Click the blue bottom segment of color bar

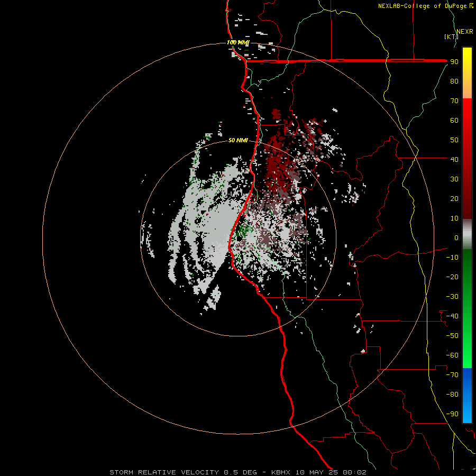(467, 396)
